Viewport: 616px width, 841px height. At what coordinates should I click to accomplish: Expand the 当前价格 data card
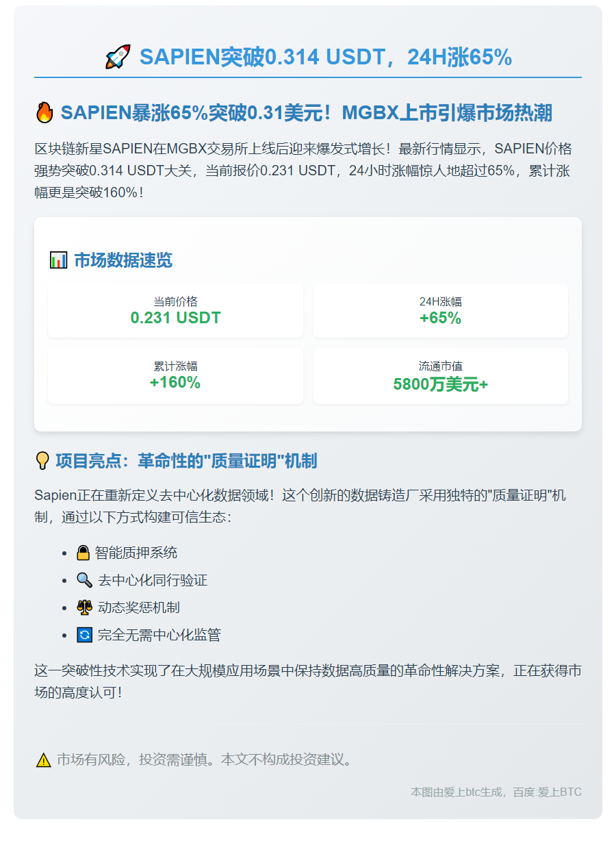coord(175,310)
